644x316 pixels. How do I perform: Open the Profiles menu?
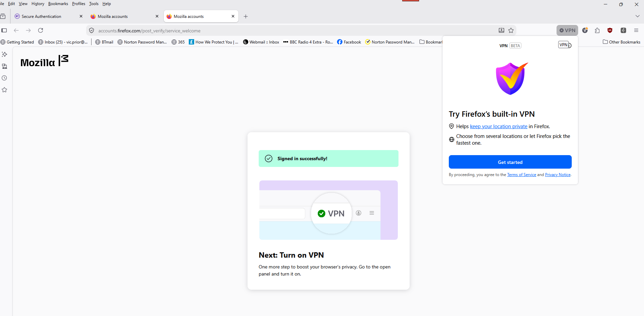pos(79,4)
